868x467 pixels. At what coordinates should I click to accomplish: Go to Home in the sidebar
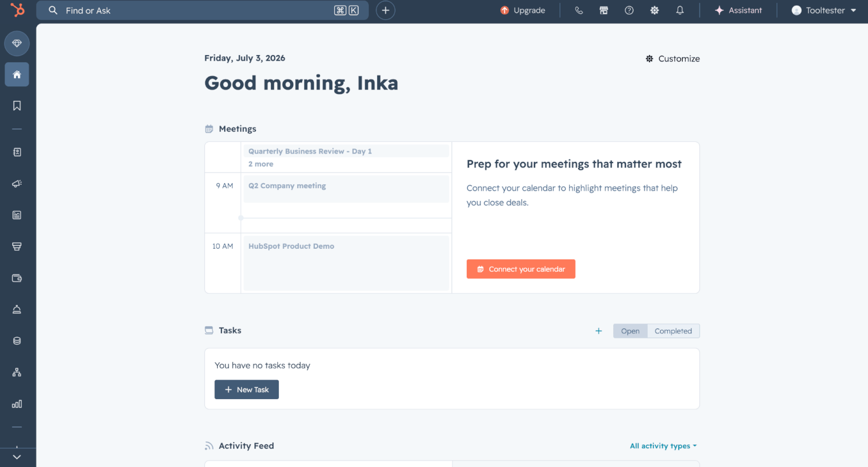[17, 75]
